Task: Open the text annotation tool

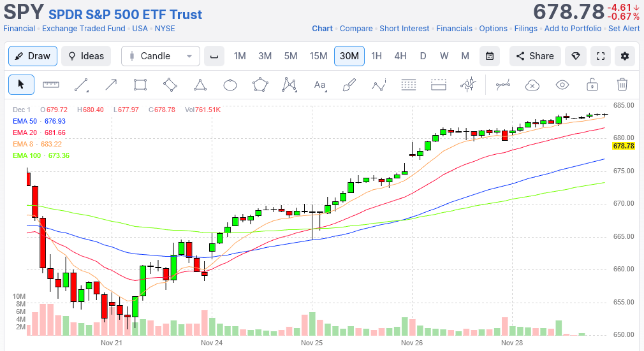Action: tap(320, 85)
